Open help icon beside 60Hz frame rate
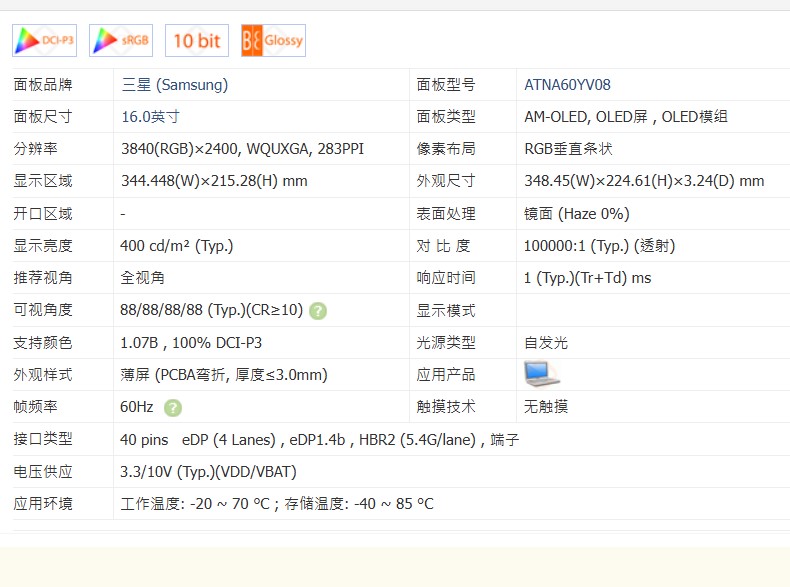 click(173, 407)
